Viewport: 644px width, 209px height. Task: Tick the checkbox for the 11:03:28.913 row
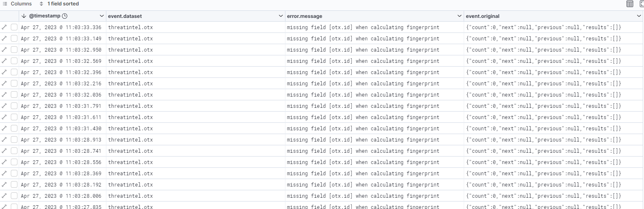(x=14, y=139)
